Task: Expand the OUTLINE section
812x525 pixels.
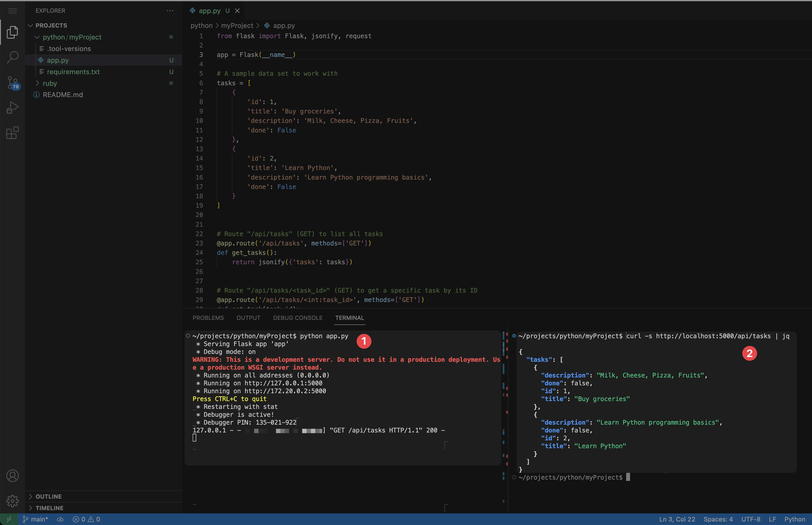Action: coord(48,496)
